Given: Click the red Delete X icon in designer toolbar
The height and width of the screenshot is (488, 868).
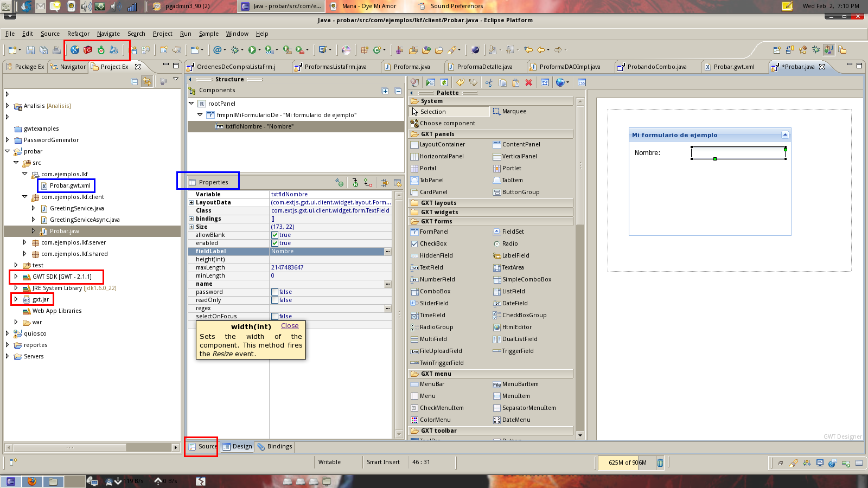Looking at the screenshot, I should (528, 82).
